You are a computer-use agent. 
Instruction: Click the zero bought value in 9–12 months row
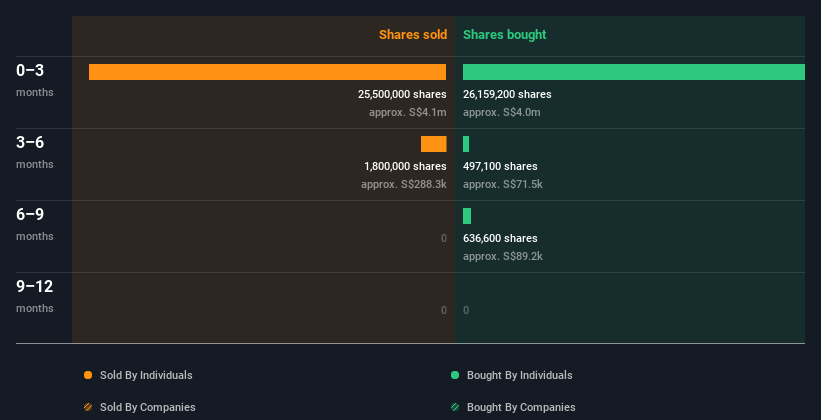pyautogui.click(x=466, y=310)
